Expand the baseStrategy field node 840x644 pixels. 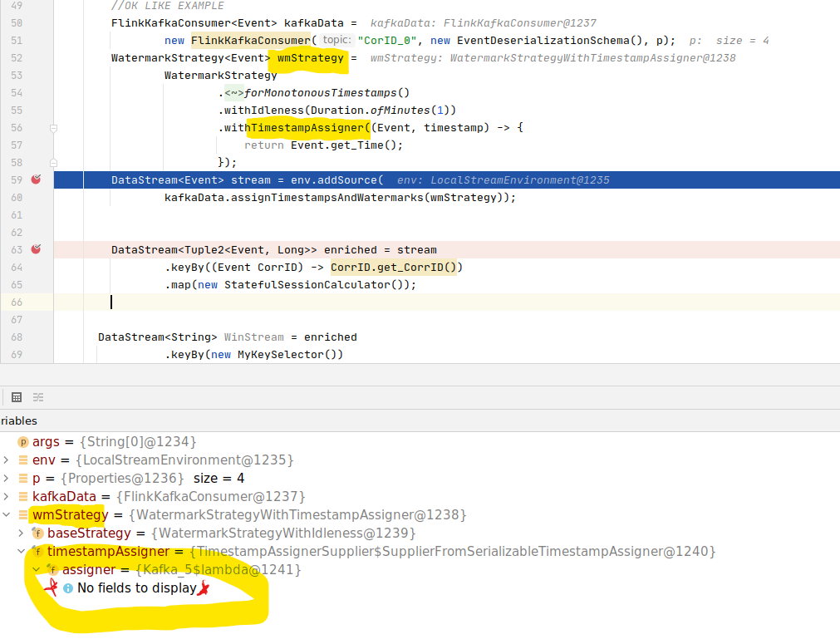(22, 533)
